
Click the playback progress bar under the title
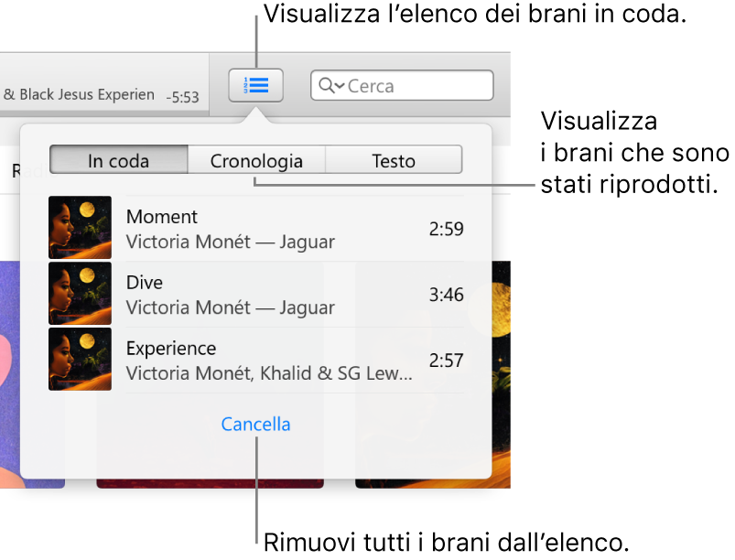tap(104, 113)
